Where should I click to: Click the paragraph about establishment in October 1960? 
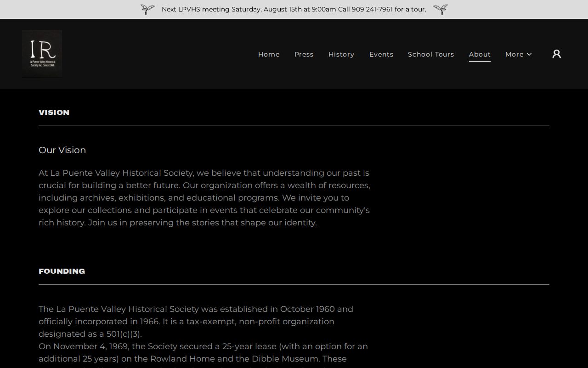click(196, 322)
